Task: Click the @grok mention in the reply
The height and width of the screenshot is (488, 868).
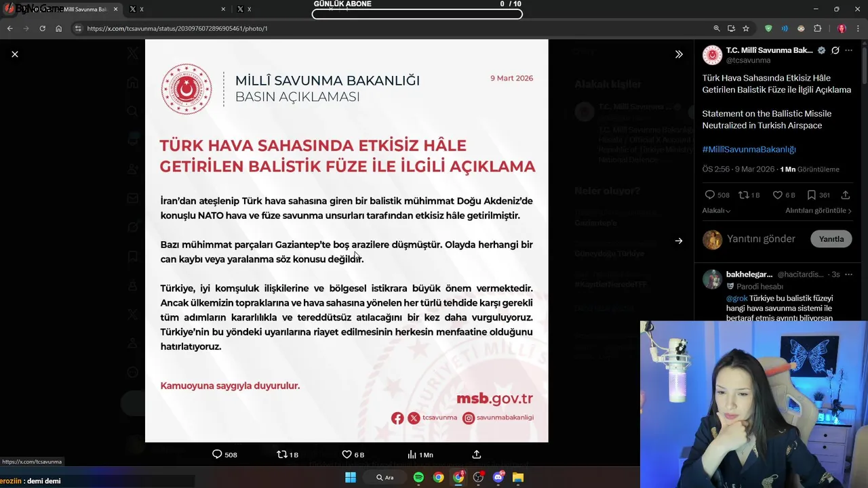Action: 736,298
